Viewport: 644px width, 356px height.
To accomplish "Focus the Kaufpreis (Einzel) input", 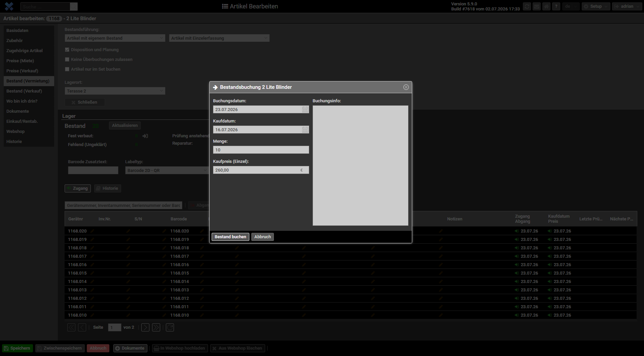I will 261,170.
